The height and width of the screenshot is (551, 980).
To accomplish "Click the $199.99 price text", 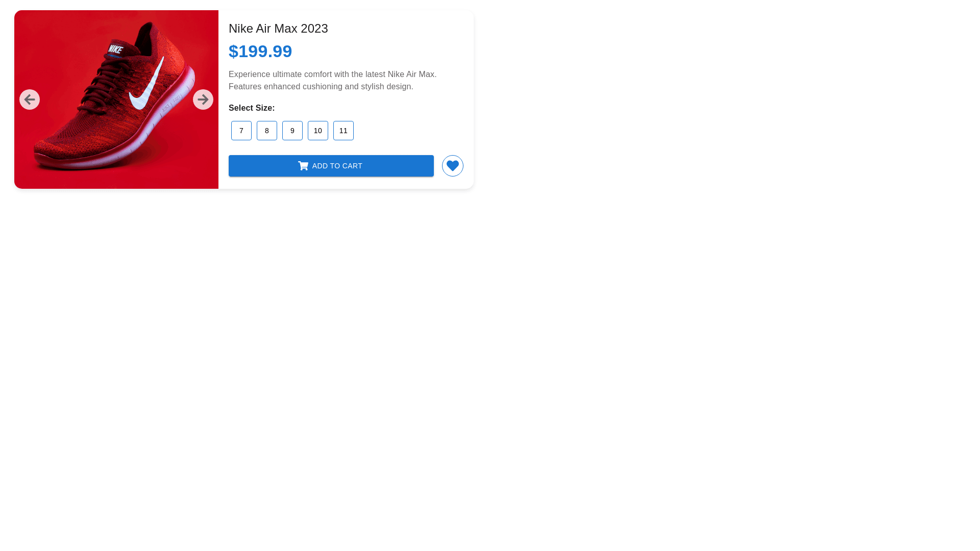I will (260, 51).
